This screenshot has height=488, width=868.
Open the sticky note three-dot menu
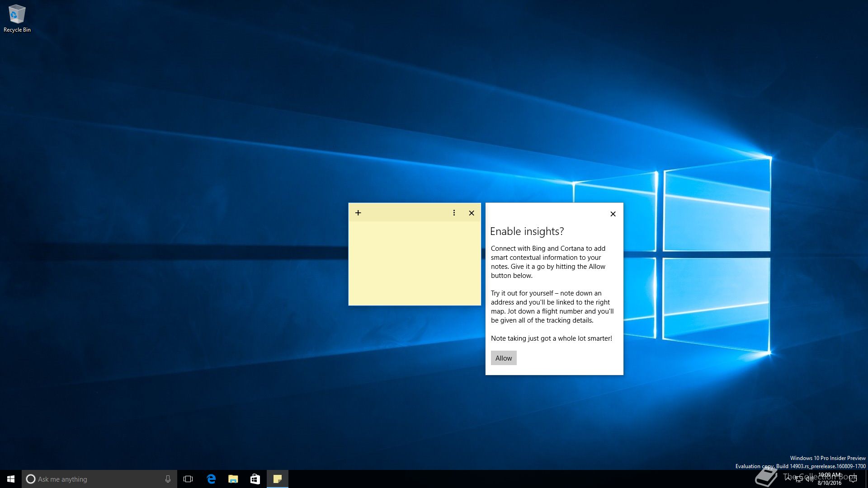(454, 213)
